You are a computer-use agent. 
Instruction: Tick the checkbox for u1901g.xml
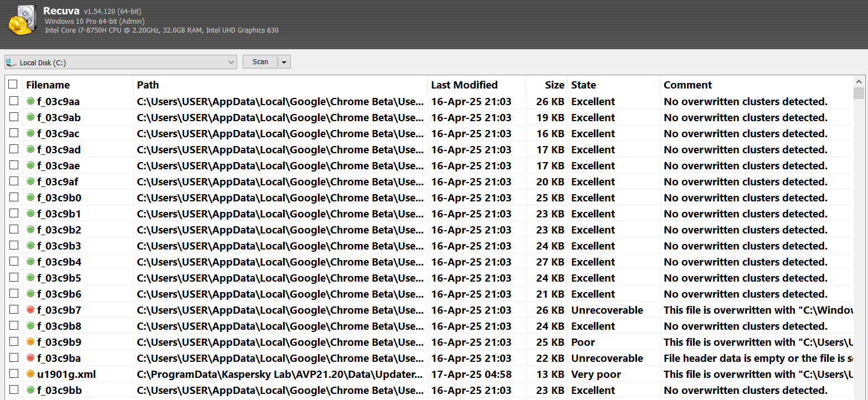point(13,374)
